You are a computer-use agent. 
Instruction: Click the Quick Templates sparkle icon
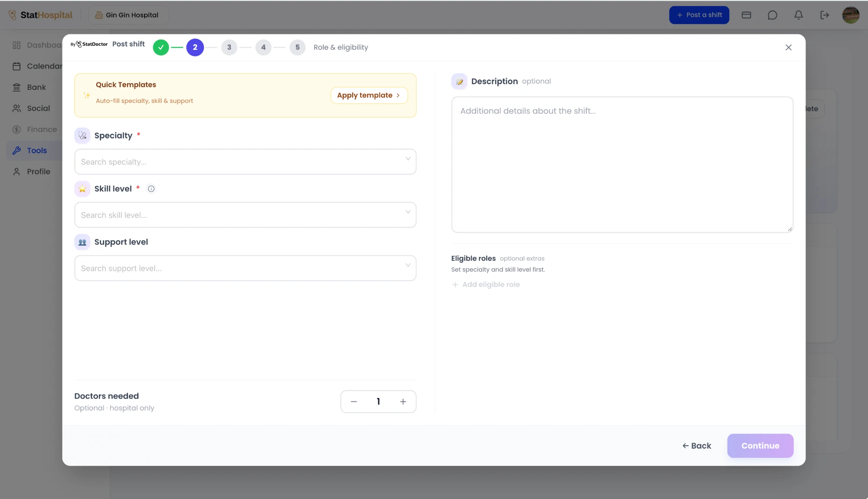tap(87, 95)
